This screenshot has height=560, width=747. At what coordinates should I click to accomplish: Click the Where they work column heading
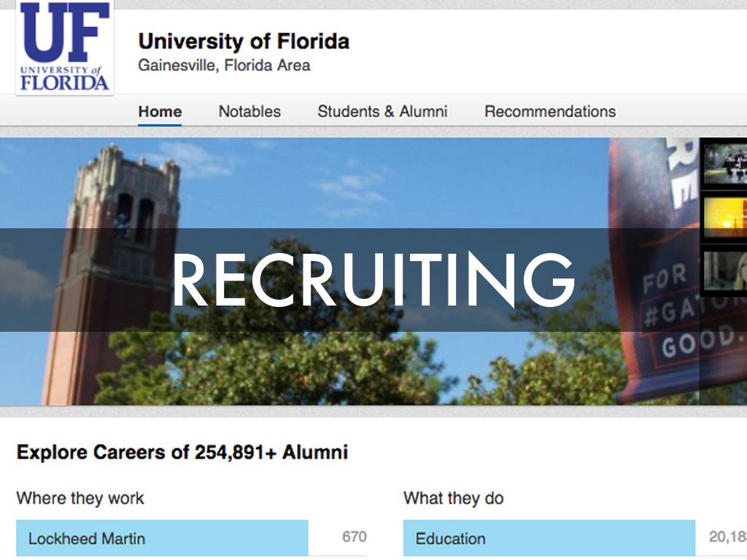click(x=80, y=499)
